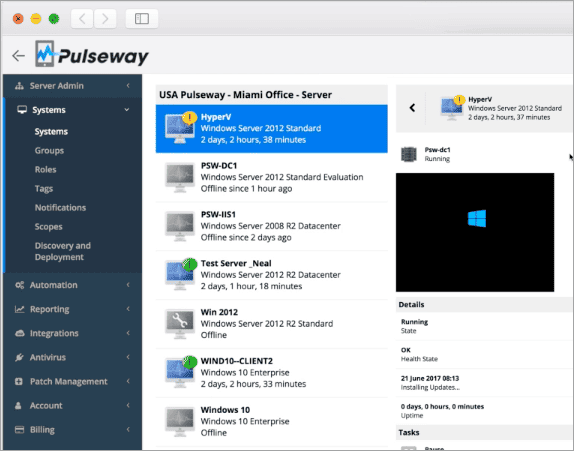This screenshot has width=574, height=451.
Task: Click the Integrations cloud icon
Action: 19,333
